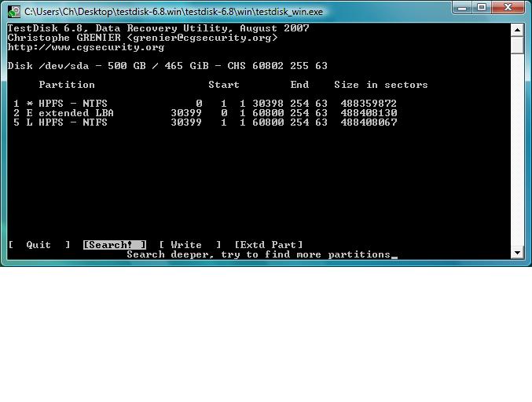
Task: Click the vertical scrollbar thumb
Action: tap(517, 45)
